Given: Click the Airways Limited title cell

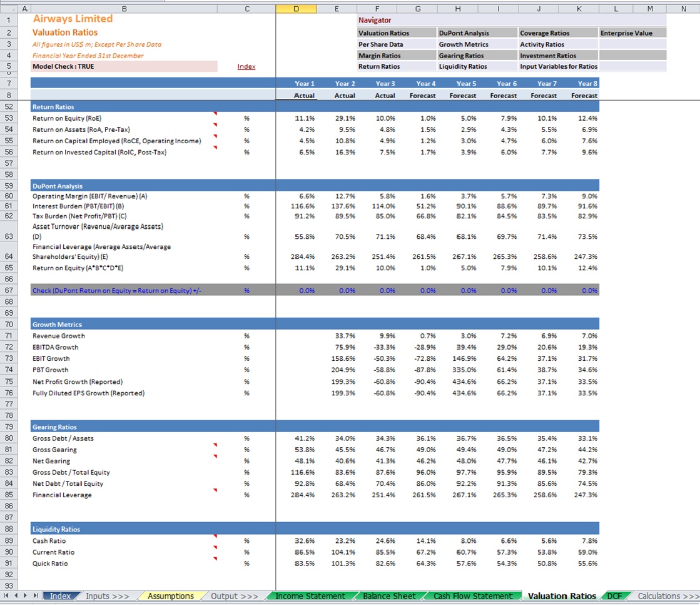Looking at the screenshot, I should (73, 19).
